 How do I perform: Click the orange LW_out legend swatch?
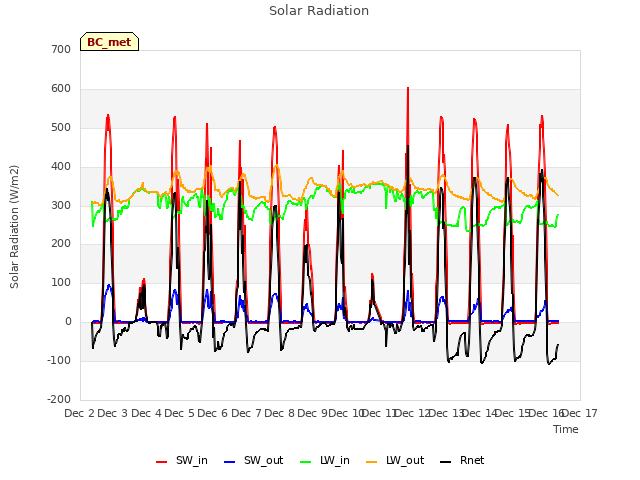tap(372, 462)
